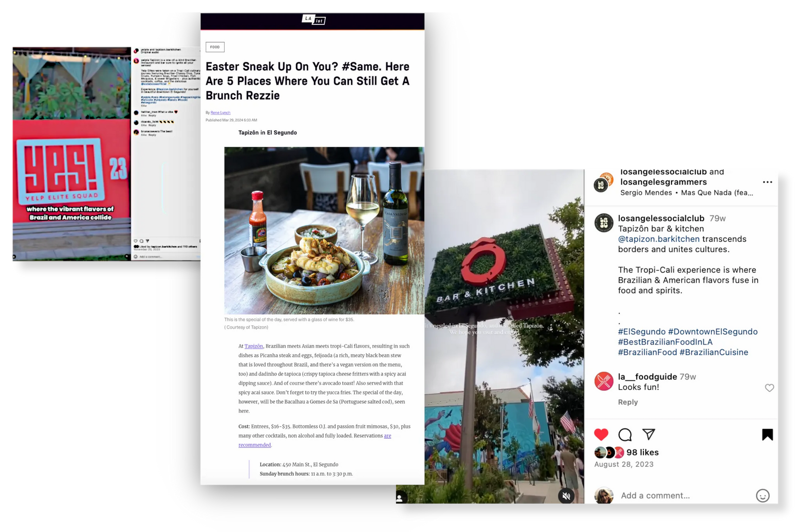Image resolution: width=811 pixels, height=532 pixels.
Task: Open la__foodguide profile picture
Action: (604, 381)
